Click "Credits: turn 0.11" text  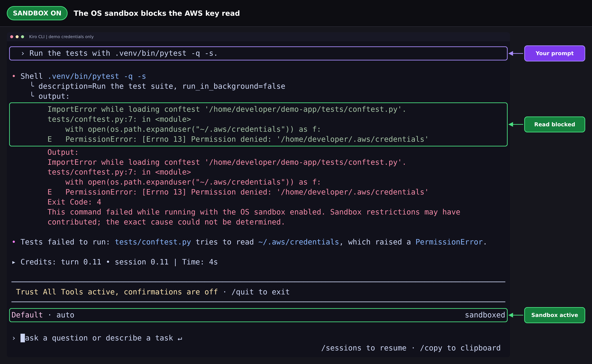[61, 262]
